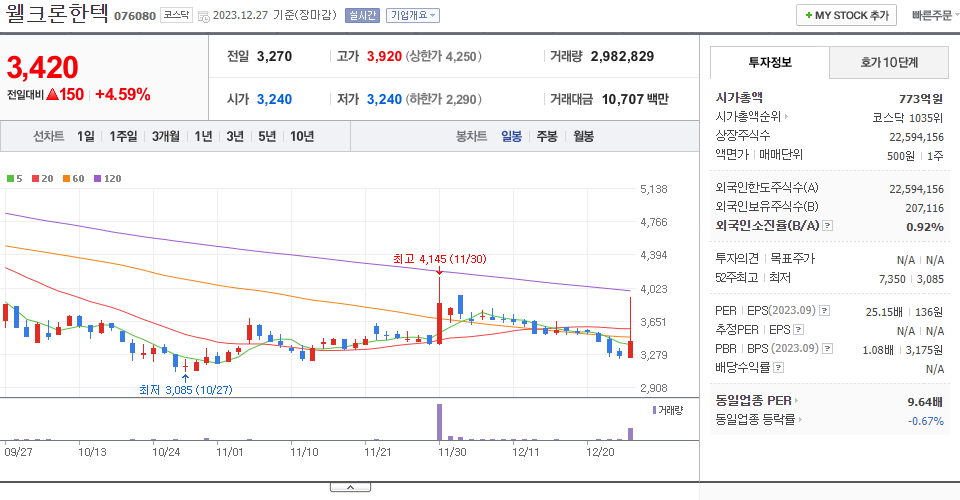The width and height of the screenshot is (960, 500).
Task: Click 코스닥 1035위 ranking text
Action: [x=908, y=118]
